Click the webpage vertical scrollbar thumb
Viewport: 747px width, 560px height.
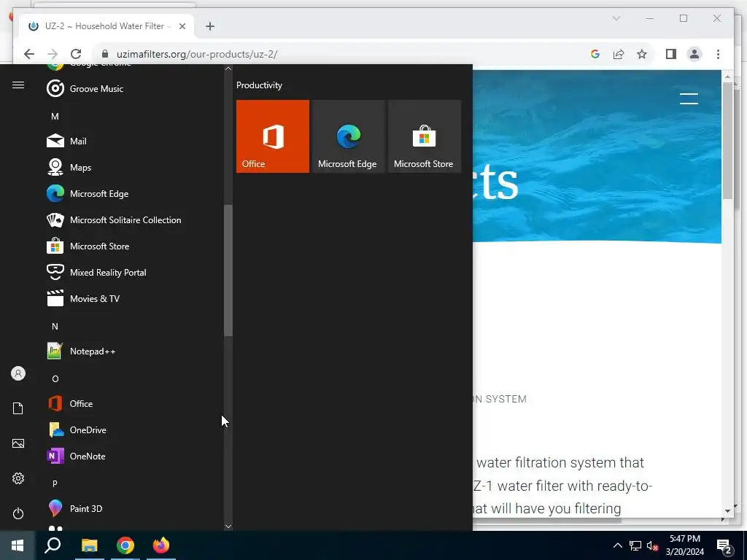coord(727,141)
